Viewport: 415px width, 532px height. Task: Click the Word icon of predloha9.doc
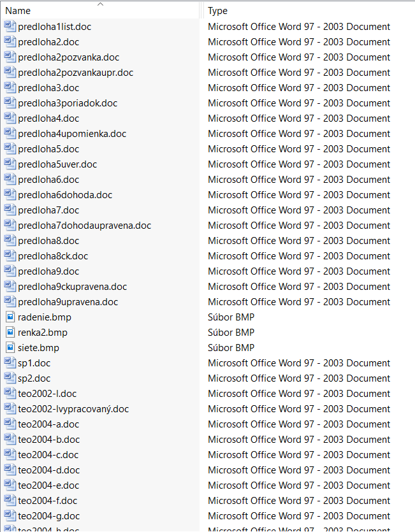[10, 271]
